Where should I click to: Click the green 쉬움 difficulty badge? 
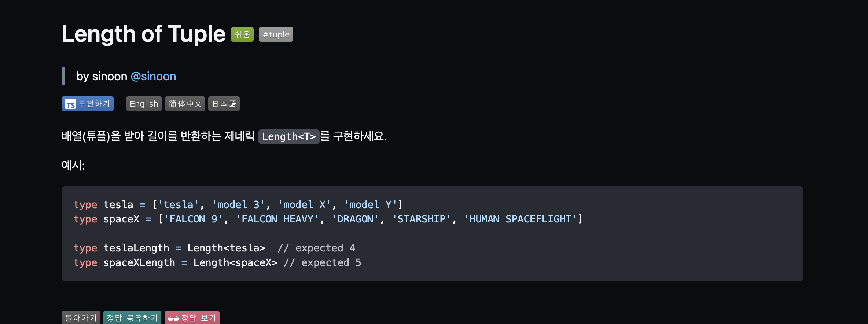(242, 34)
